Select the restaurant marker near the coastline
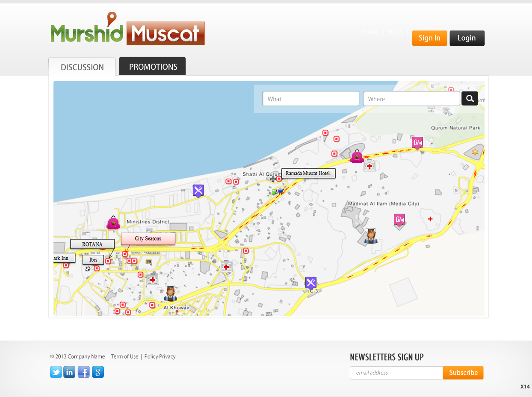The width and height of the screenshot is (532, 397). (x=198, y=191)
